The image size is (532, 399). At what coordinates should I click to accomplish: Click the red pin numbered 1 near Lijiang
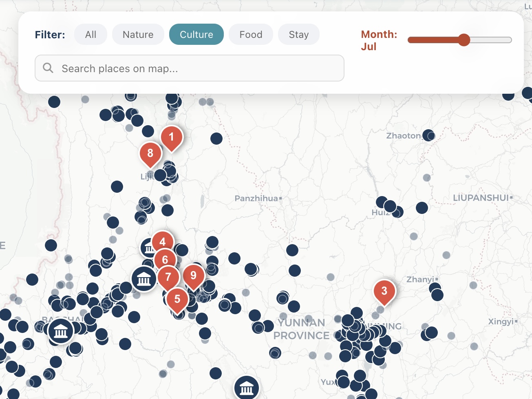tap(172, 137)
